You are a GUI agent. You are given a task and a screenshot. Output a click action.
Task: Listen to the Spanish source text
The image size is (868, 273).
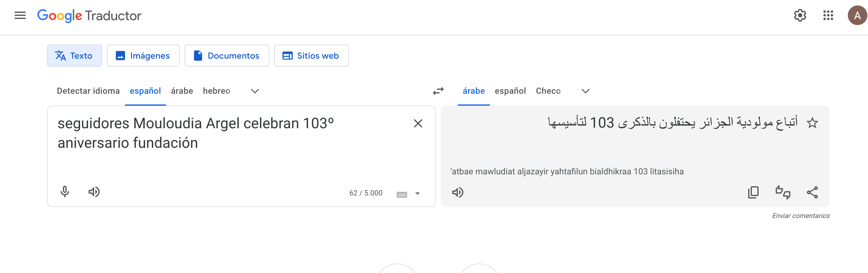click(x=94, y=192)
